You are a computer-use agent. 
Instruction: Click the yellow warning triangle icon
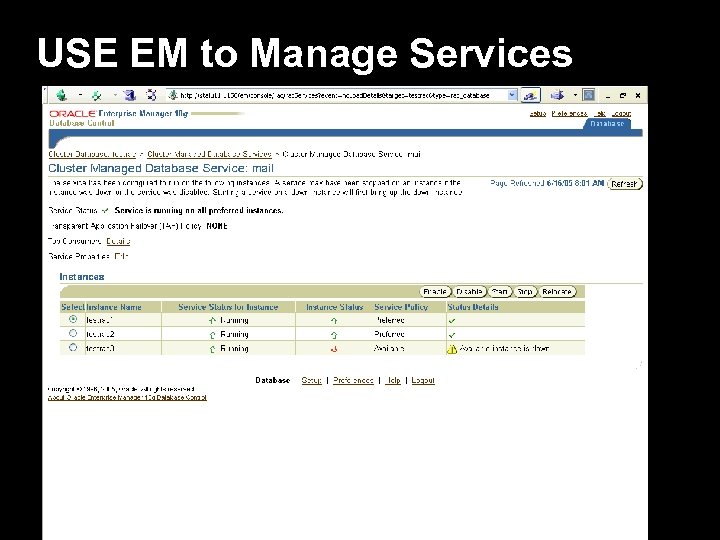452,349
